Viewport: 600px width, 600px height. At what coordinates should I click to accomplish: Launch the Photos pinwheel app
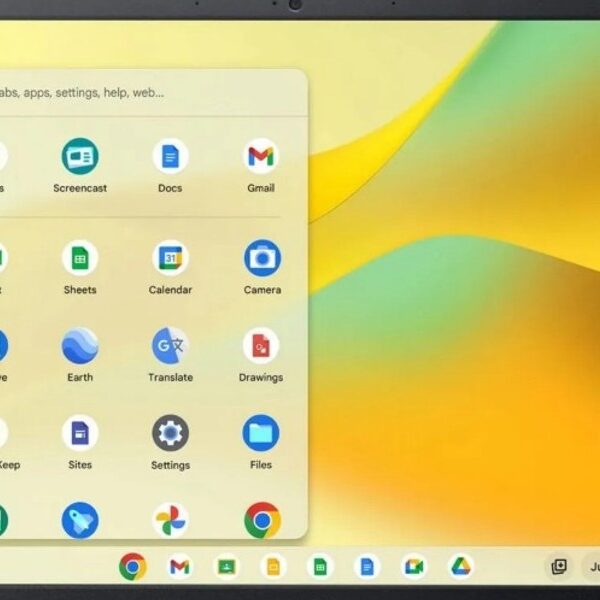[x=170, y=520]
